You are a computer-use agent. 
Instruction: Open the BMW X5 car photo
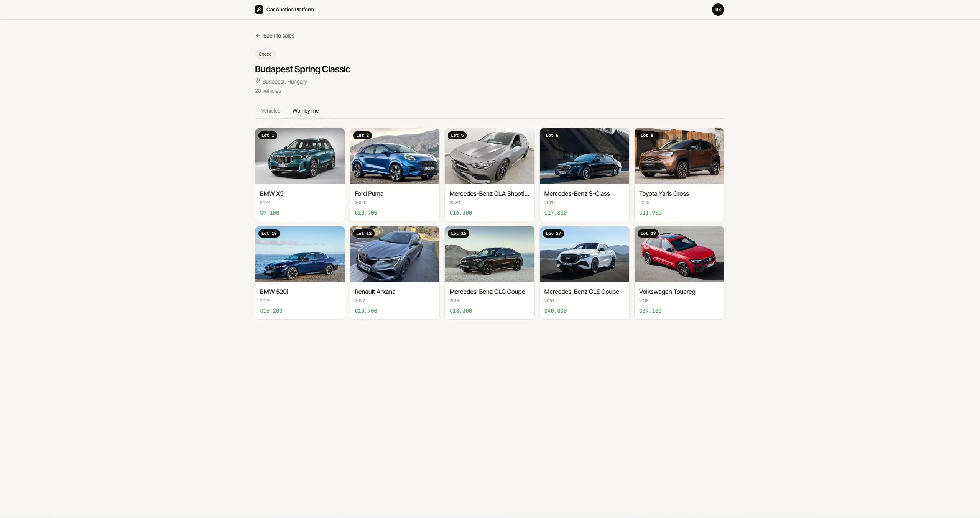click(x=300, y=156)
